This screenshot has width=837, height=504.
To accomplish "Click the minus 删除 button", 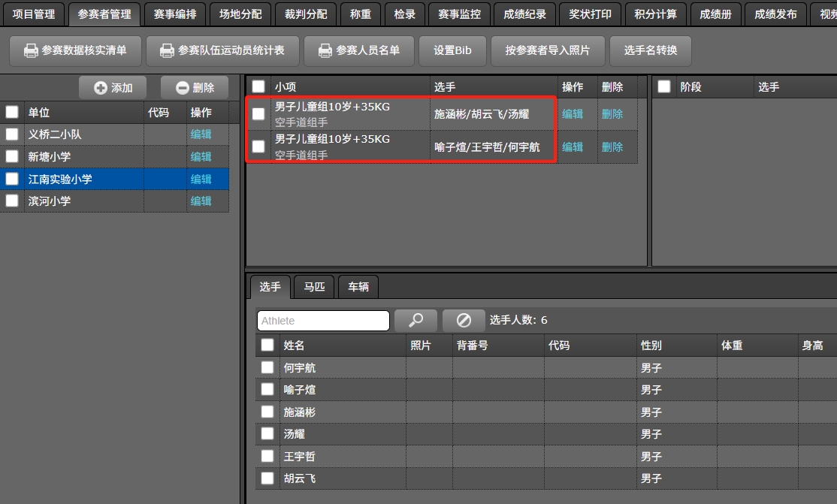I will (195, 88).
